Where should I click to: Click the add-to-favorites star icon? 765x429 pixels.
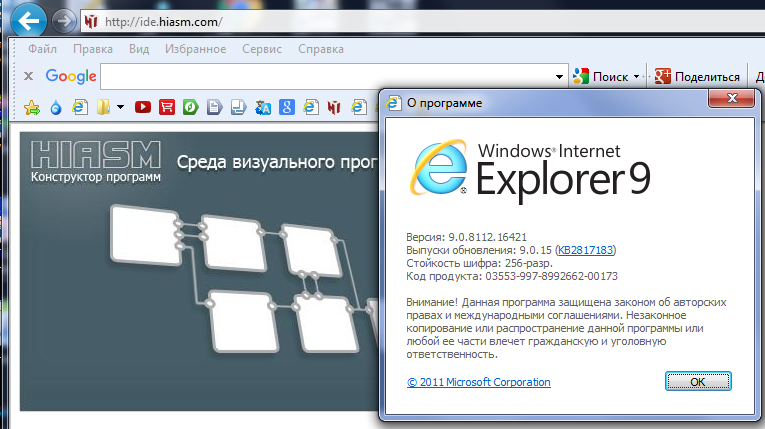(x=31, y=106)
